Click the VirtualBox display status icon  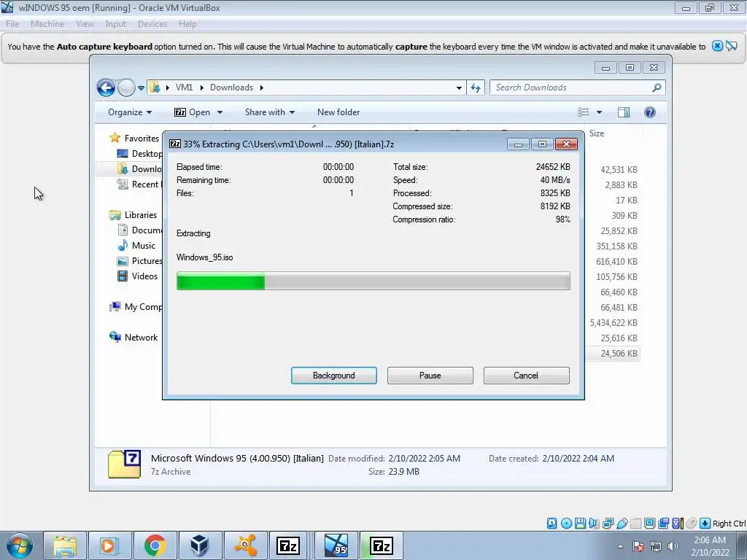(x=649, y=524)
